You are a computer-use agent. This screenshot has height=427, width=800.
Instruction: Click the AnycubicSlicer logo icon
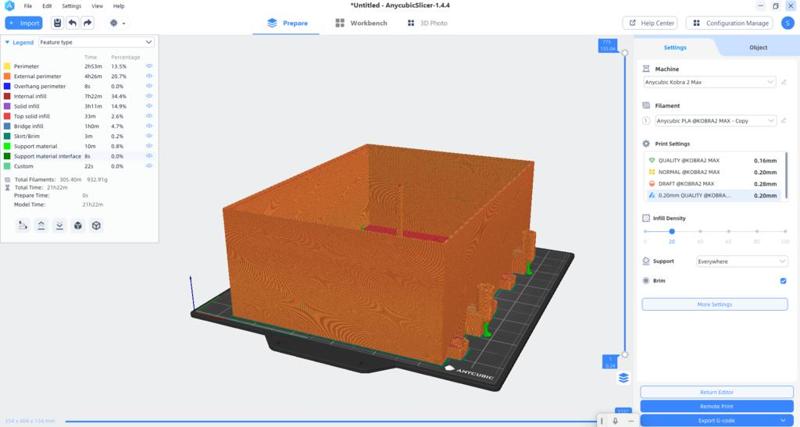point(9,6)
